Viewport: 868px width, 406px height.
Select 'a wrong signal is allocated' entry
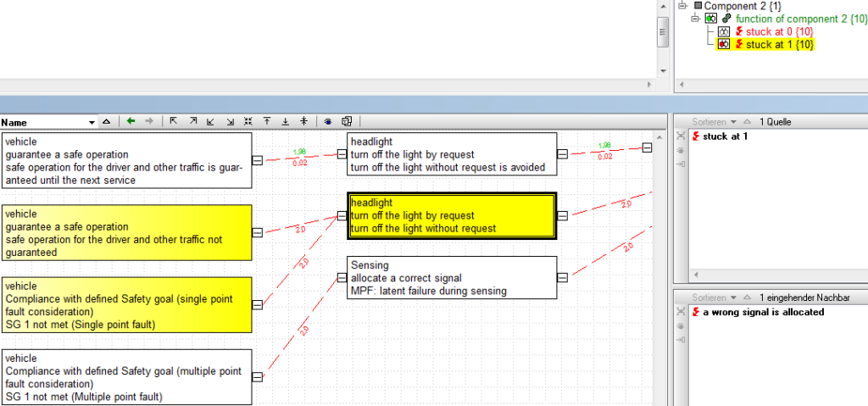[763, 313]
